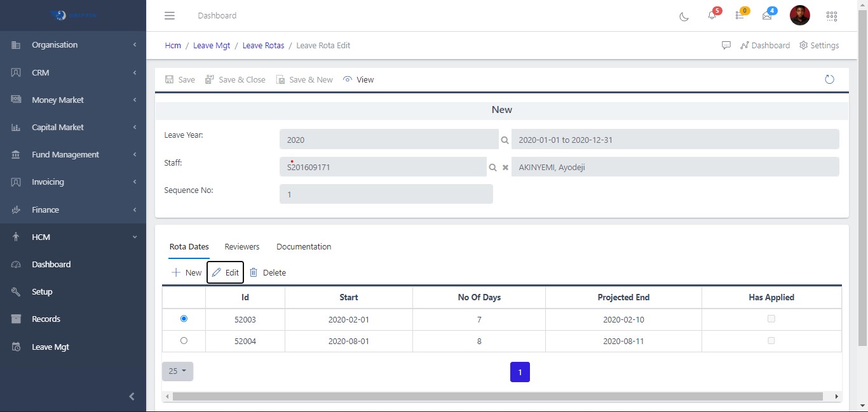
Task: Tick Has Applied checkbox for 52003
Action: tap(771, 319)
